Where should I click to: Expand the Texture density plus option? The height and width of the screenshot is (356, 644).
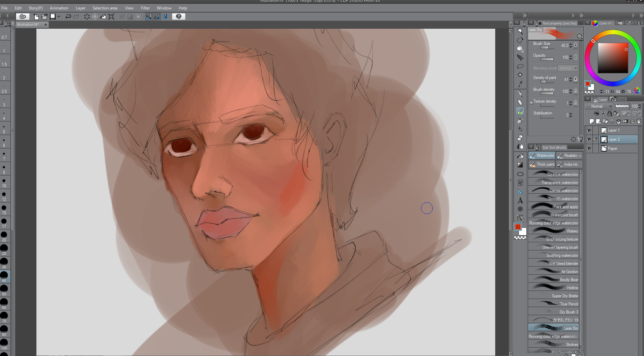(x=531, y=103)
